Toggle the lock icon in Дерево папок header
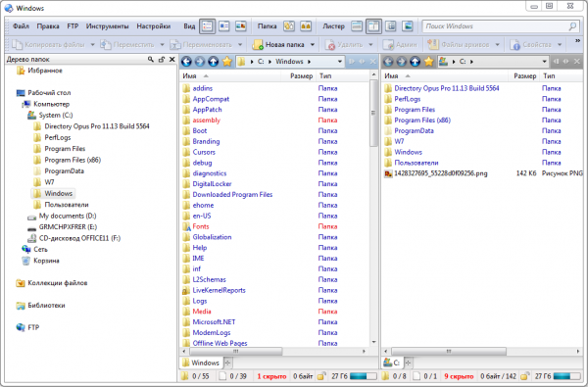 pos(162,59)
